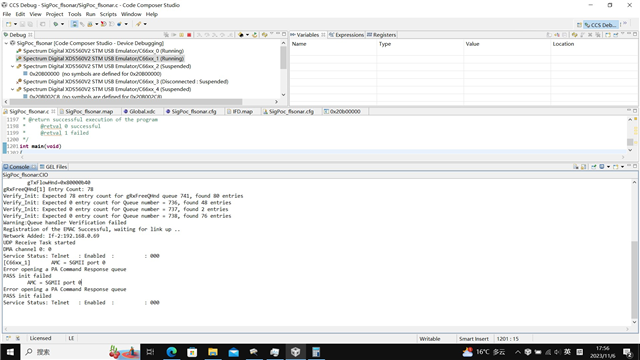Viewport: 640px width, 360px height.
Task: Open the SigPoc_flsonar.map editor tab
Action: click(87, 111)
